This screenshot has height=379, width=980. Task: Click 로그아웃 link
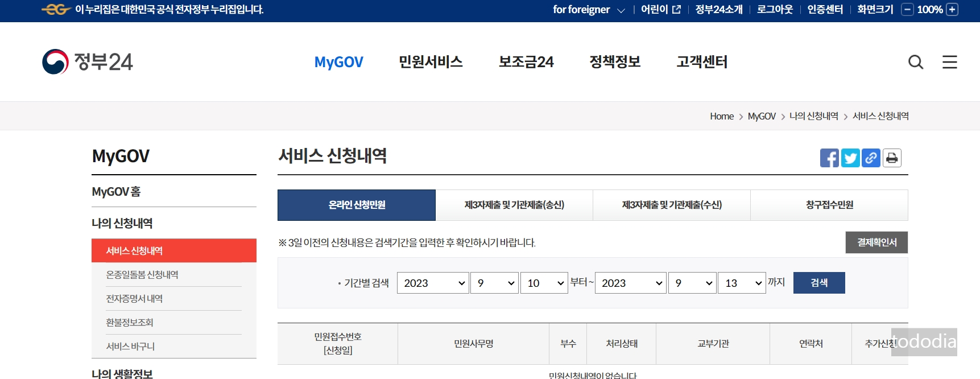click(775, 10)
